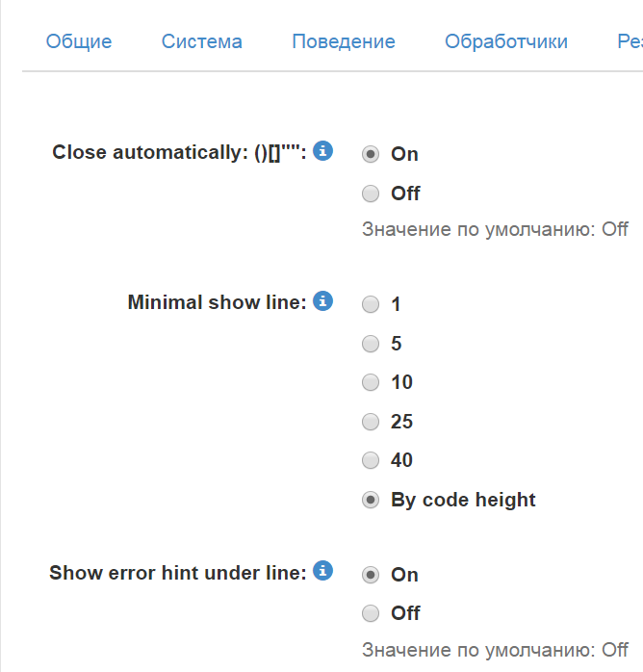Choose 10 for Minimal show line
The image size is (643, 672).
371,382
